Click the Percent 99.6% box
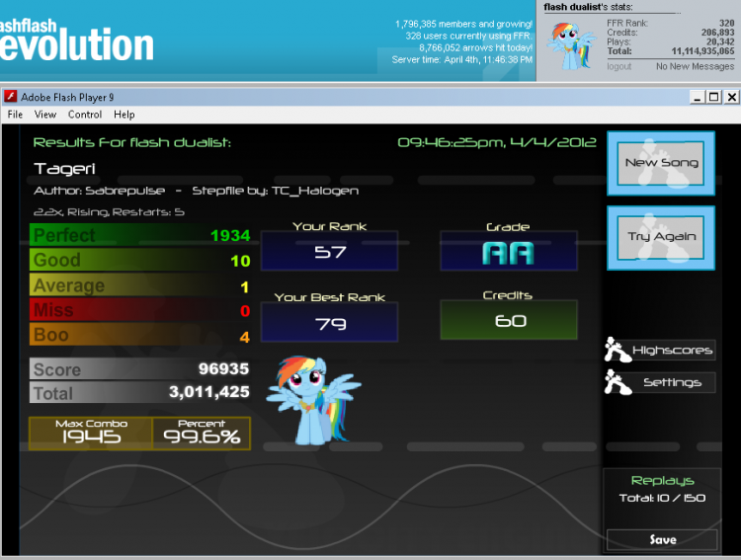The image size is (741, 560). tap(202, 433)
